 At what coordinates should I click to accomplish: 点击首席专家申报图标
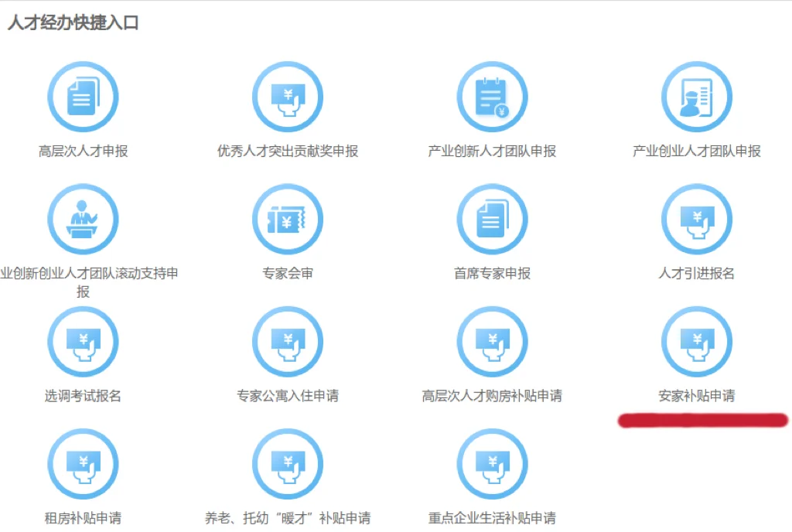pyautogui.click(x=492, y=218)
